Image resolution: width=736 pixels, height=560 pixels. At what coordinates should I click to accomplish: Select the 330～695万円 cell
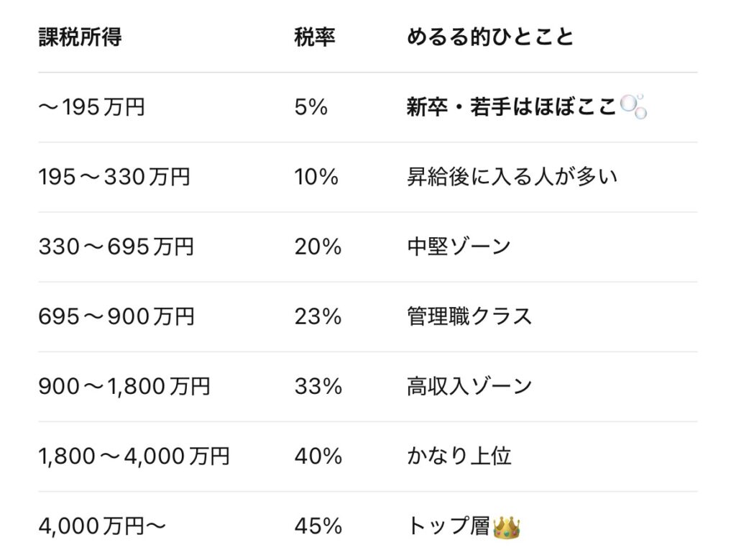click(x=116, y=247)
